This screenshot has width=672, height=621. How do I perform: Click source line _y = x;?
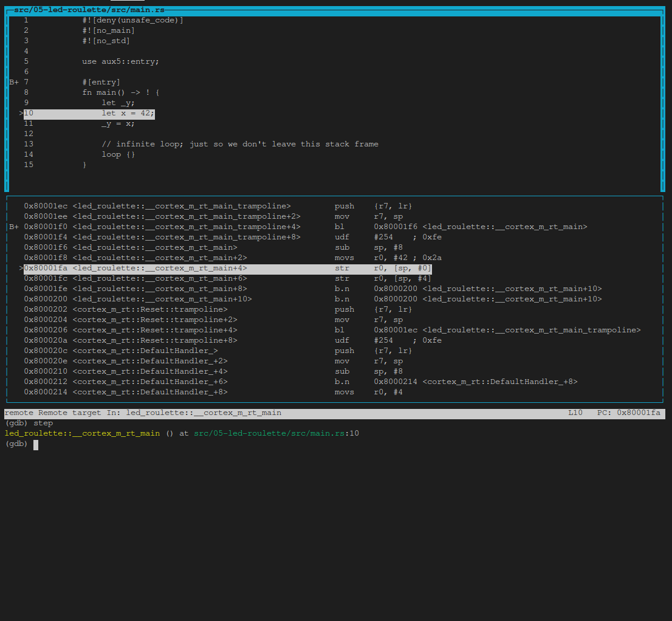(x=118, y=123)
